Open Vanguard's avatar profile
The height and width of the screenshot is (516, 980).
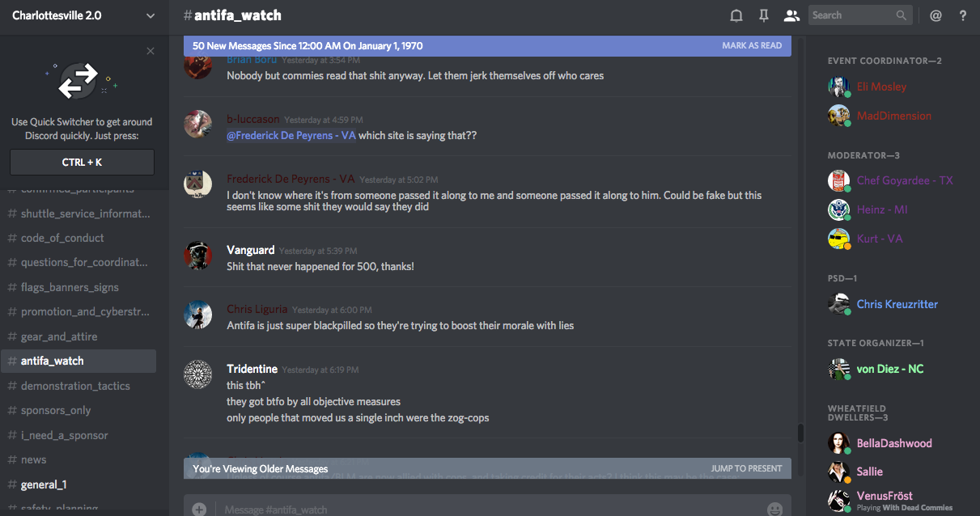click(x=198, y=256)
